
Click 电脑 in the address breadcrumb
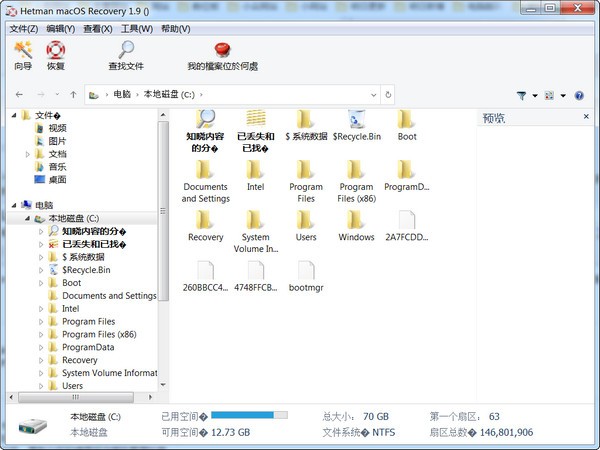coord(122,94)
